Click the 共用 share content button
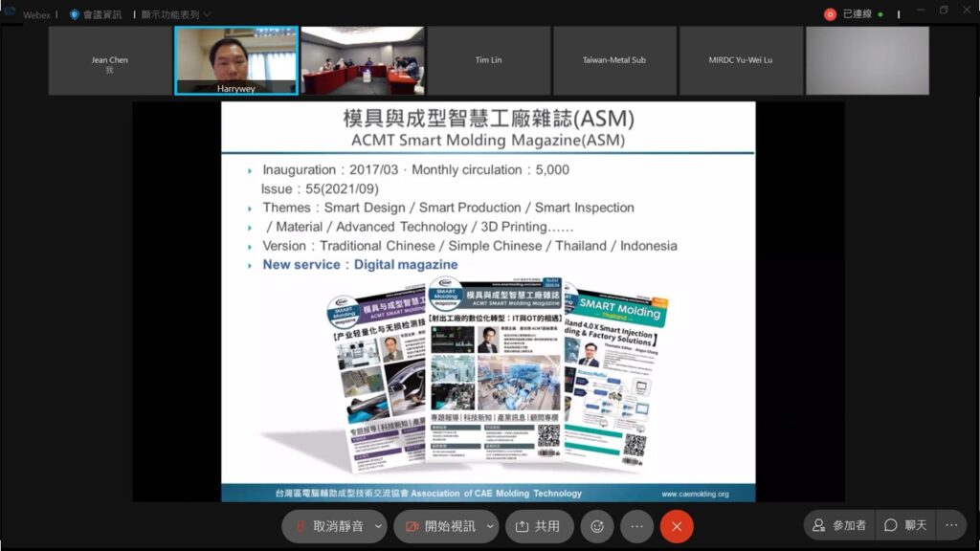The width and height of the screenshot is (980, 551). 538,526
